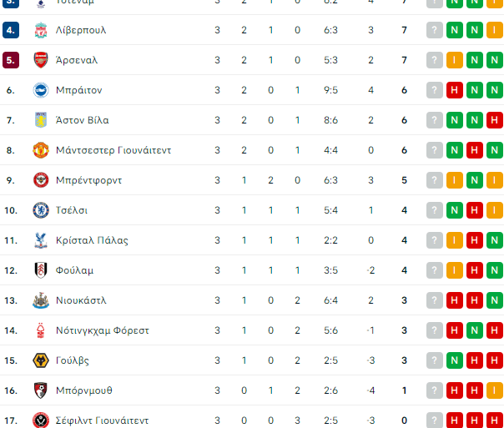Screen dimensions: 504x428
Task: Click Arsenal's grey question-mark next match badge
Action: (434, 60)
